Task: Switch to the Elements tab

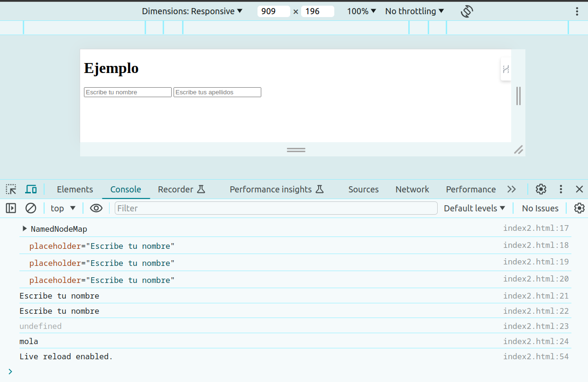Action: click(75, 190)
